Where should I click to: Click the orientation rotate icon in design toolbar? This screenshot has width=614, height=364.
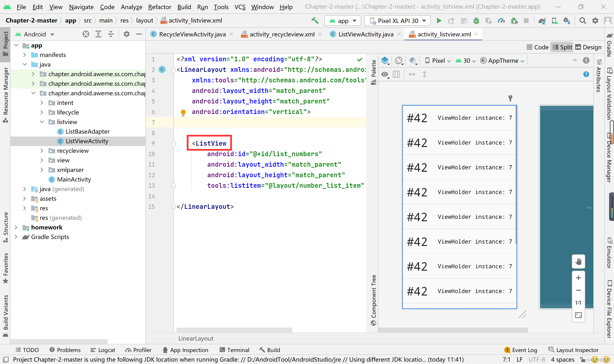pyautogui.click(x=399, y=61)
